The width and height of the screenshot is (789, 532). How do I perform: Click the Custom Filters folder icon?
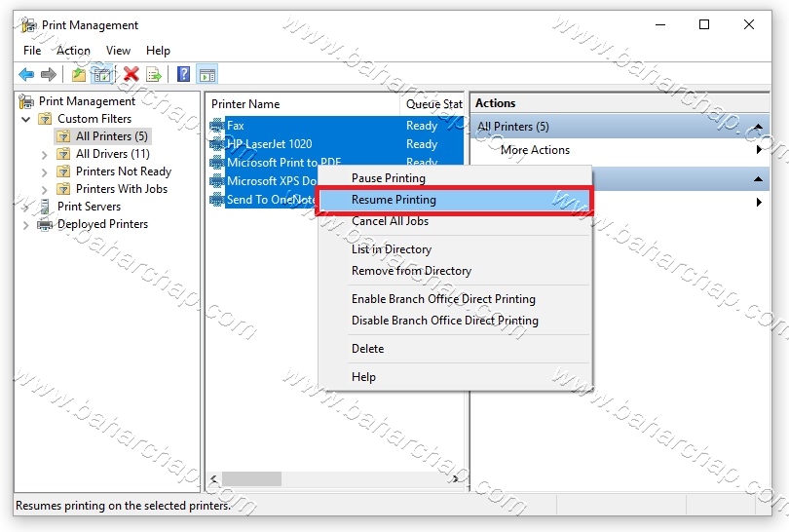[x=45, y=119]
